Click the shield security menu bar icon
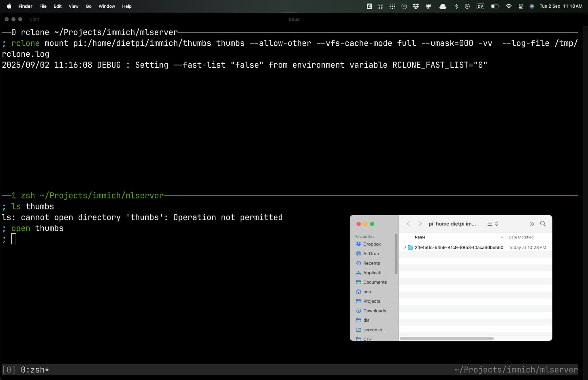The height and width of the screenshot is (380, 588). 428,6
